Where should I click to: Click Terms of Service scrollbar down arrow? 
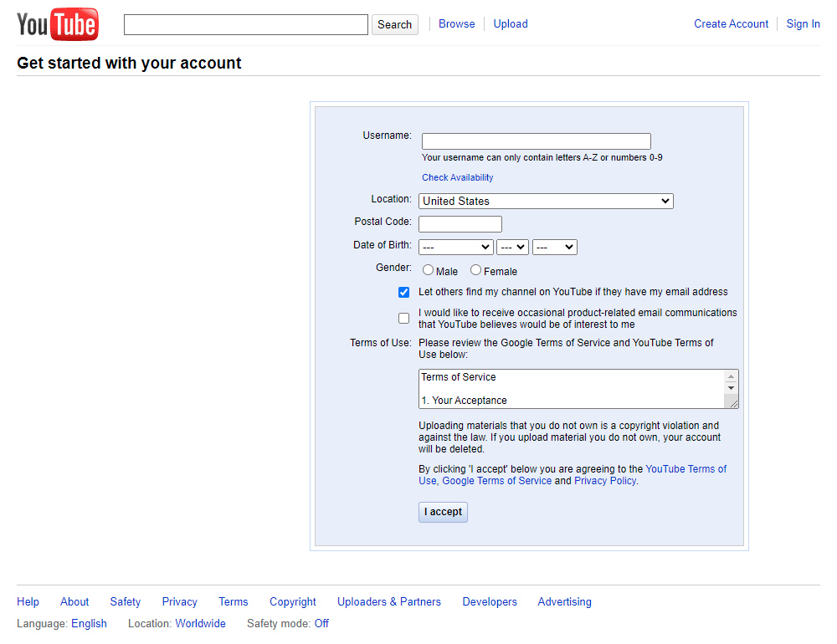coord(731,388)
